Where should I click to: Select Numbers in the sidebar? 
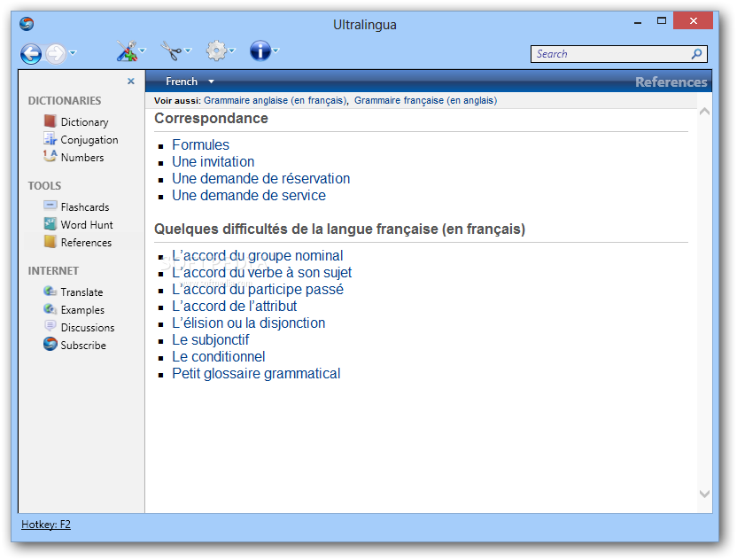coord(82,158)
